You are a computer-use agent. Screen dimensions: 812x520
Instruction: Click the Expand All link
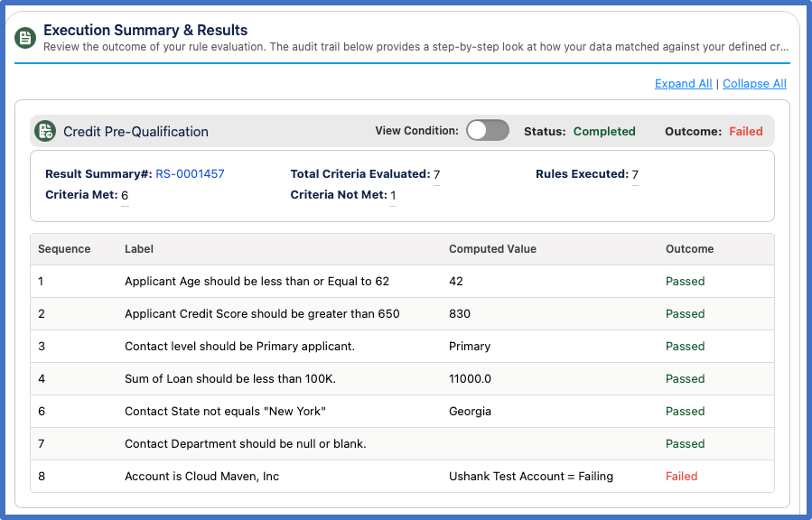pos(683,83)
